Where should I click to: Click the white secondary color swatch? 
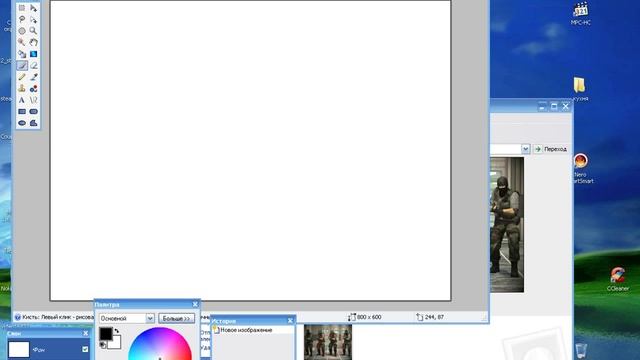coord(116,343)
